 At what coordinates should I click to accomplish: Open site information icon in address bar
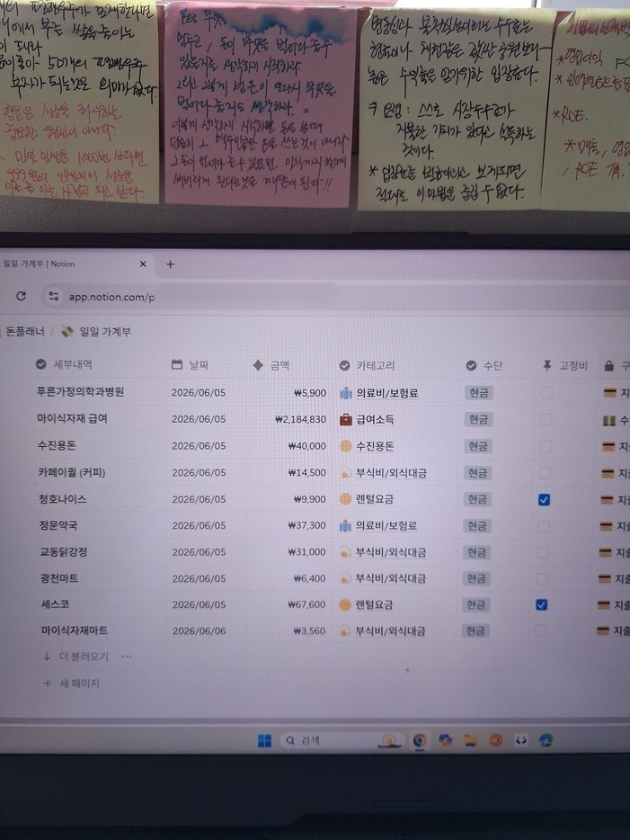coord(54,296)
